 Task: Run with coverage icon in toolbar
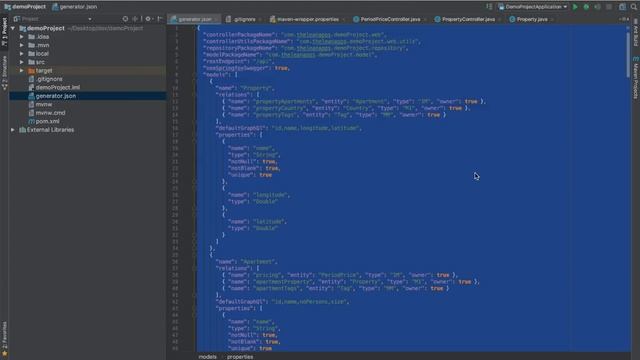[x=598, y=7]
